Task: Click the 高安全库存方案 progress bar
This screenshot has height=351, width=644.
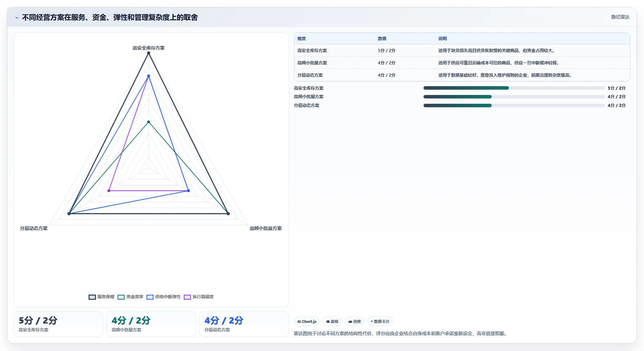Action: [x=514, y=88]
